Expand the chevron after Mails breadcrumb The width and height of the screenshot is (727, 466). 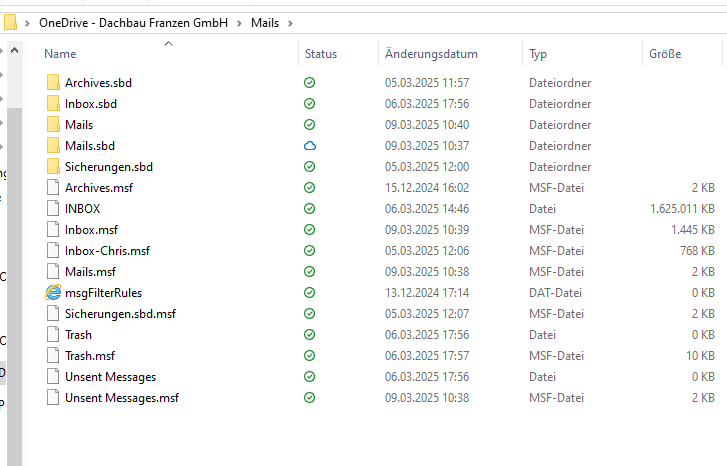(x=289, y=23)
